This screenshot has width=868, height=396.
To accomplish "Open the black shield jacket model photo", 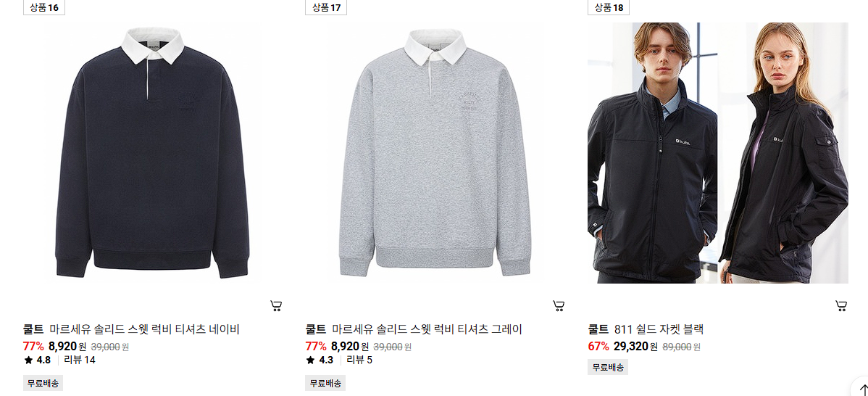I will tap(717, 153).
